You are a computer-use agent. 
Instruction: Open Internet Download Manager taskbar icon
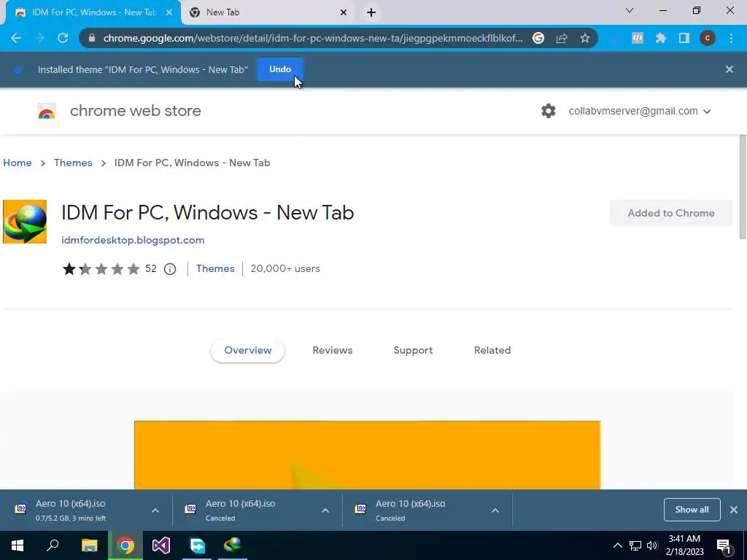coord(233,545)
